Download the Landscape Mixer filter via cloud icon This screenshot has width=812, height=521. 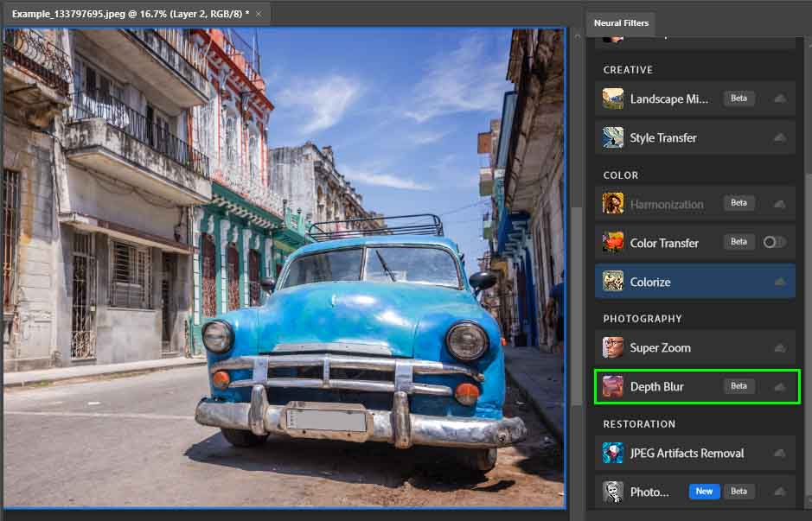780,98
